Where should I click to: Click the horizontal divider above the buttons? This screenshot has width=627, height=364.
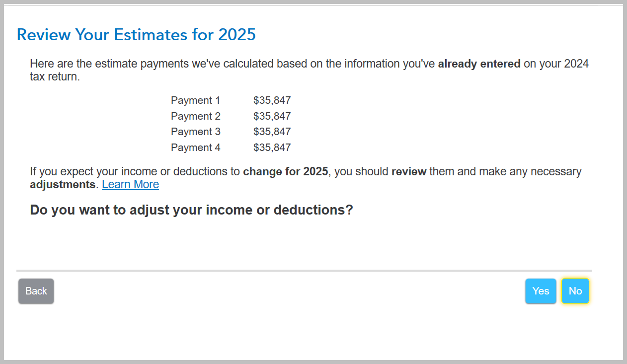click(304, 271)
